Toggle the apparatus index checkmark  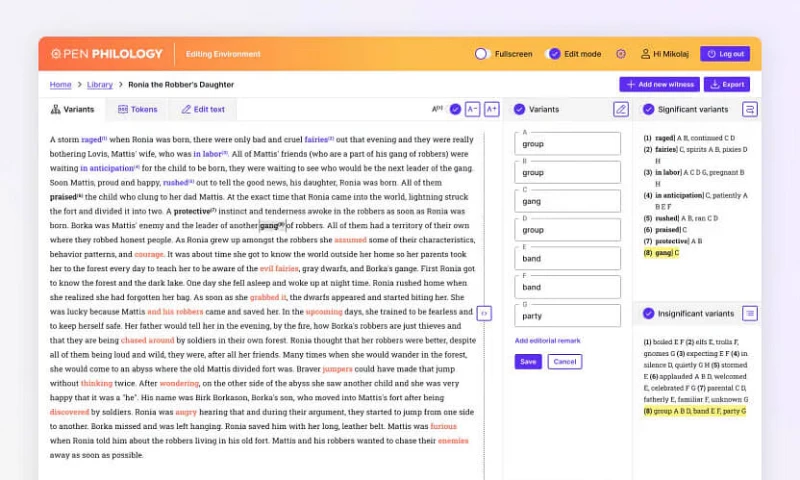pyautogui.click(x=455, y=109)
